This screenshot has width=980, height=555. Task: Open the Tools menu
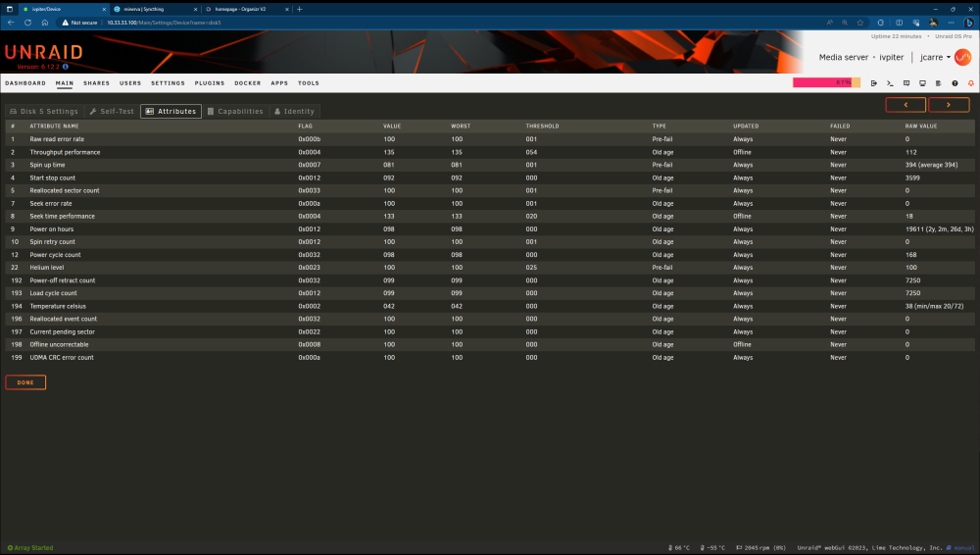pyautogui.click(x=309, y=83)
